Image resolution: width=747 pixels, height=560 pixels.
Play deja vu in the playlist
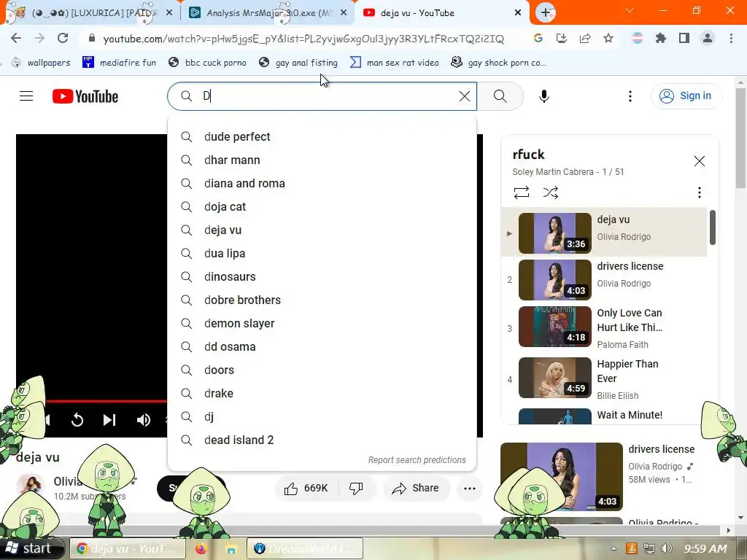click(x=604, y=233)
